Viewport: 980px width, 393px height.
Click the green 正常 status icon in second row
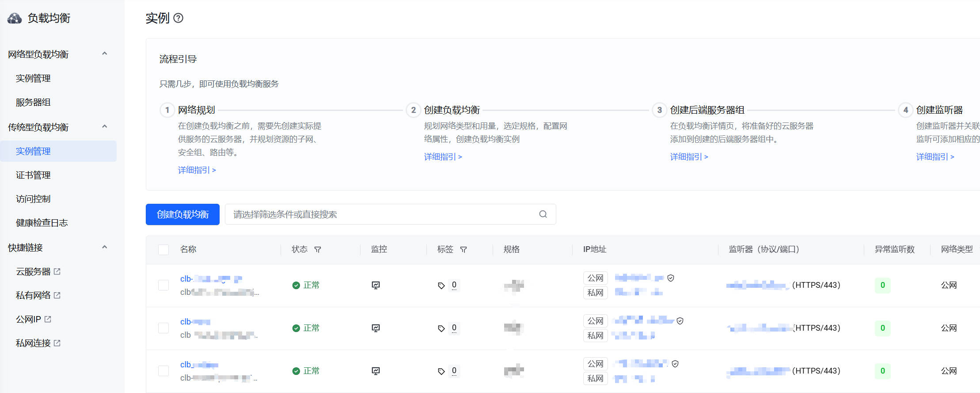(x=296, y=328)
